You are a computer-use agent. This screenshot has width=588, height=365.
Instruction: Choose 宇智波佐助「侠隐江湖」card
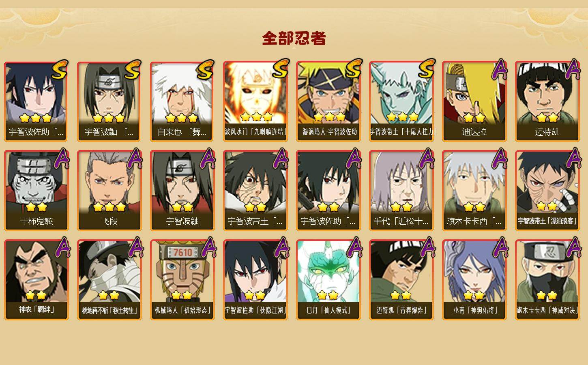(x=255, y=280)
